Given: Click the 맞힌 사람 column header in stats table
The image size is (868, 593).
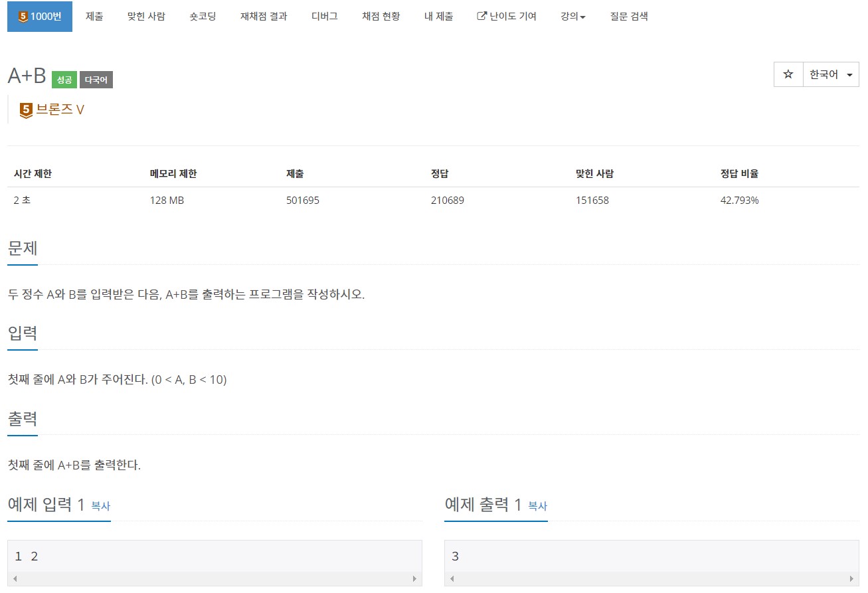Looking at the screenshot, I should (x=594, y=174).
